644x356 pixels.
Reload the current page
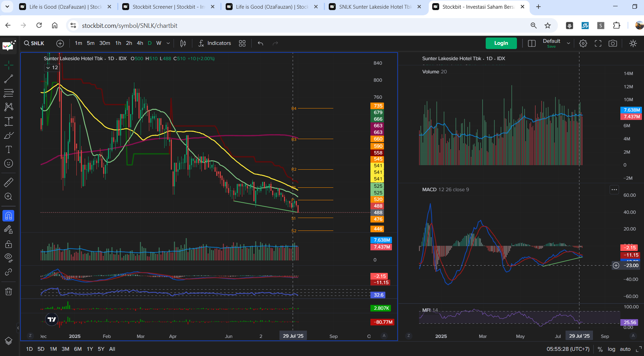(x=39, y=25)
